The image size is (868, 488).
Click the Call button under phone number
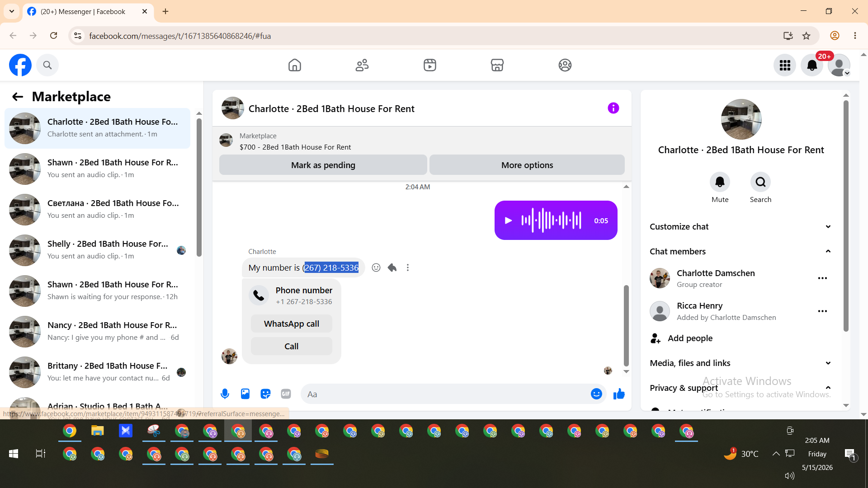(x=292, y=346)
